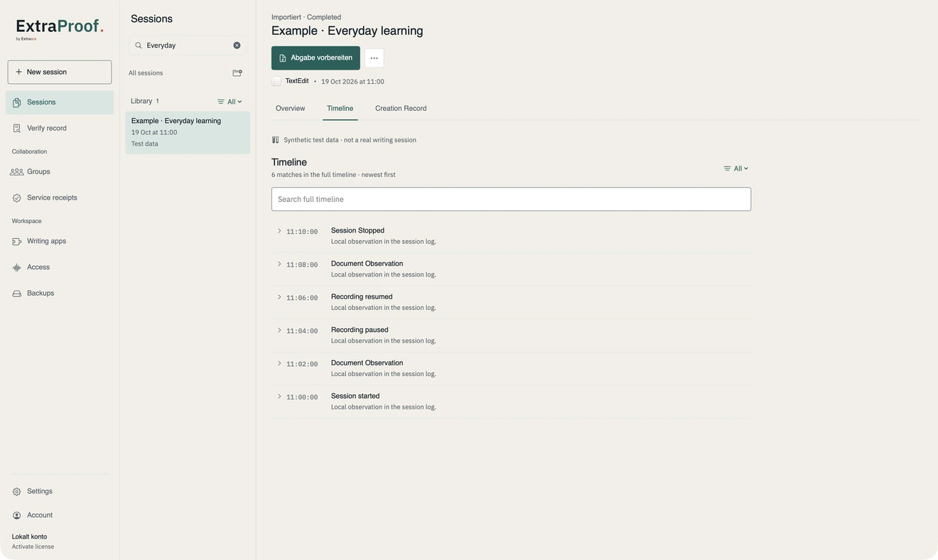
Task: Expand the 11:04:00 Recording paused entry
Action: click(x=279, y=330)
